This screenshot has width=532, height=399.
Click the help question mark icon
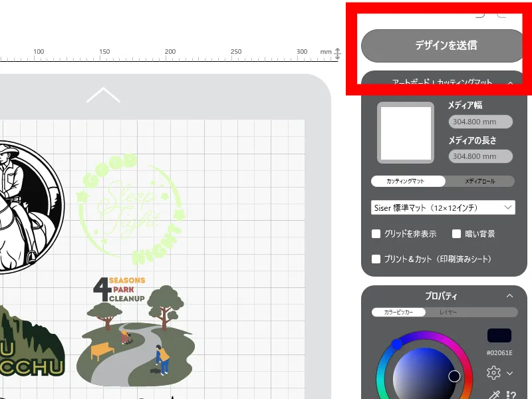point(511,395)
